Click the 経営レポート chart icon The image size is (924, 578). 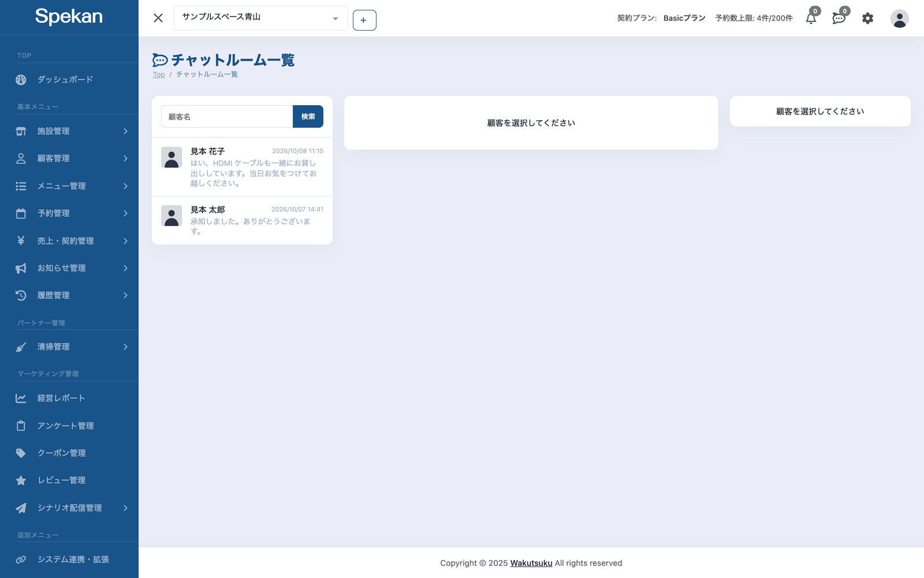click(x=21, y=398)
